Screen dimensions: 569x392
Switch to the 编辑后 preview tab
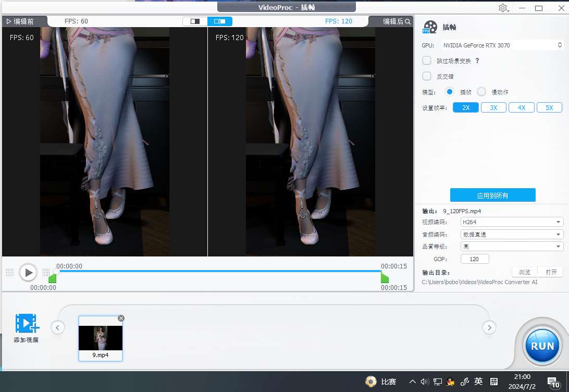(x=393, y=21)
